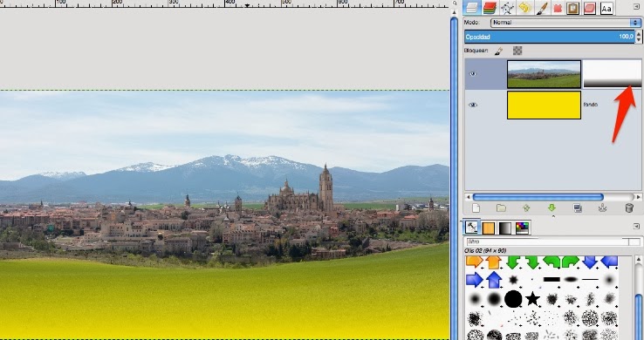Switch to the Layers dock tab
Image resolution: width=644 pixels, height=340 pixels.
pos(472,7)
